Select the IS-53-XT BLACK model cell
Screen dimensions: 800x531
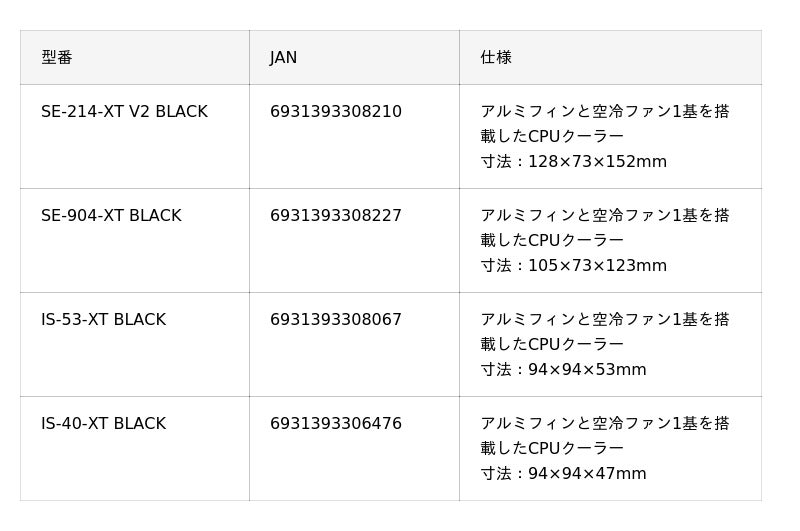103,320
